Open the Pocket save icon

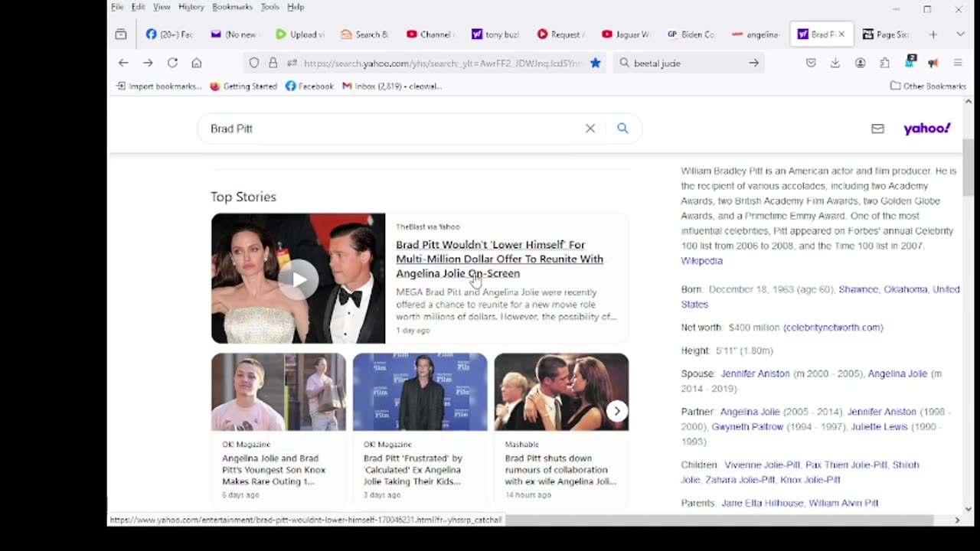click(x=811, y=63)
